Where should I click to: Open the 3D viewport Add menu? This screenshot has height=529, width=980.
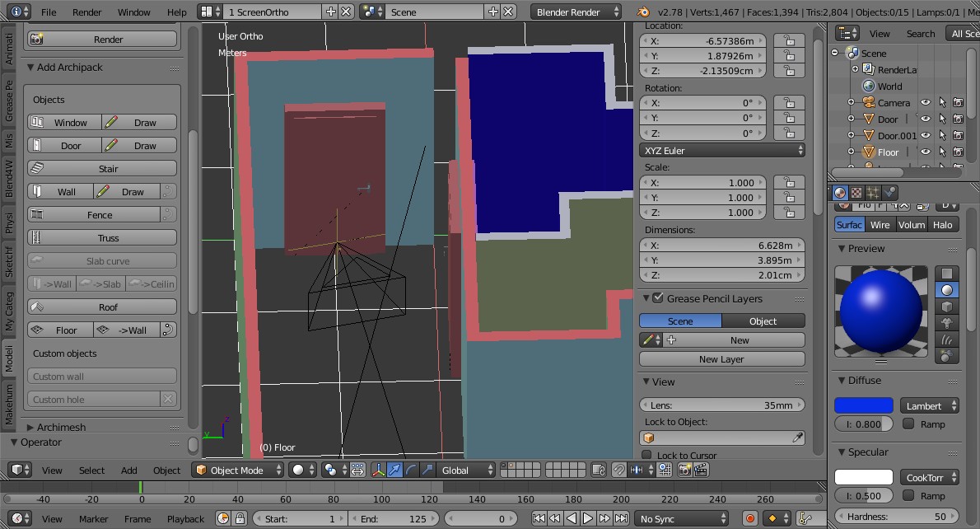click(128, 470)
